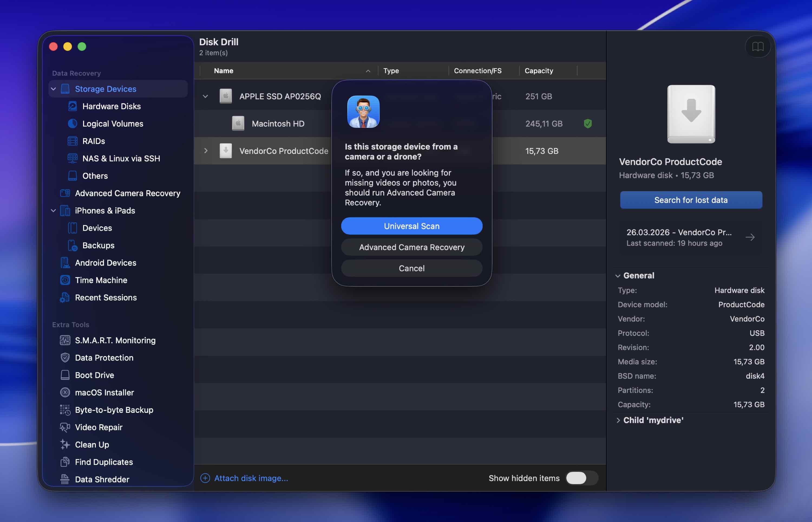Image resolution: width=812 pixels, height=522 pixels.
Task: Click the yellow minimize window button
Action: [x=68, y=46]
